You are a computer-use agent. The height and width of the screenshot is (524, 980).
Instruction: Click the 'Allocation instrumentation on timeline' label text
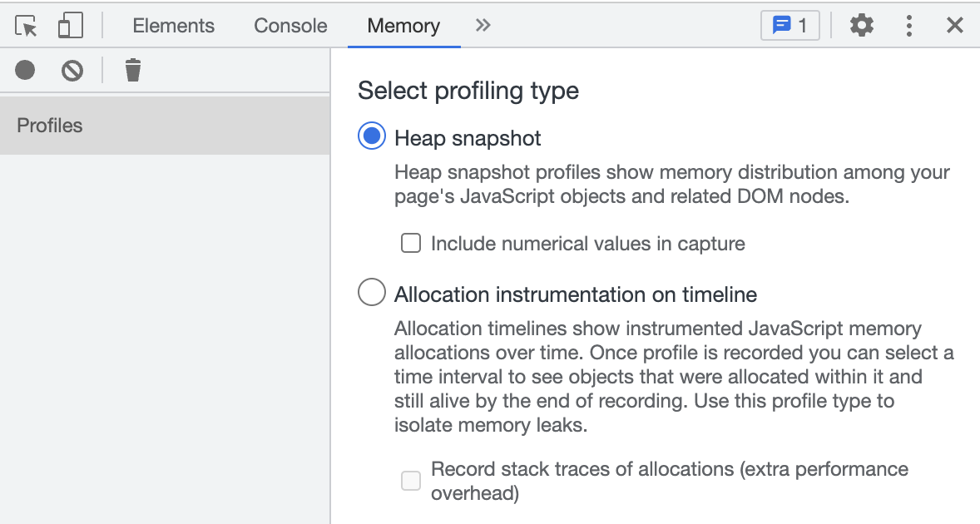tap(576, 294)
